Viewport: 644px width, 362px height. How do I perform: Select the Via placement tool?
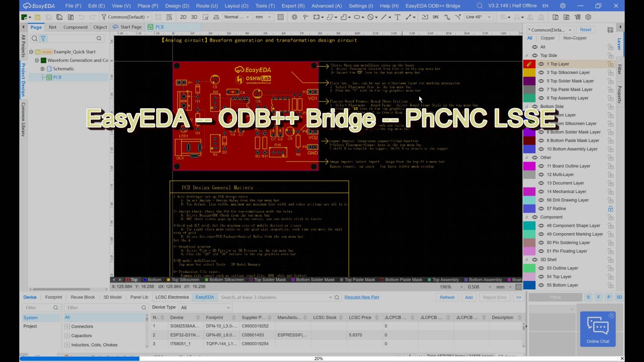pos(294,17)
